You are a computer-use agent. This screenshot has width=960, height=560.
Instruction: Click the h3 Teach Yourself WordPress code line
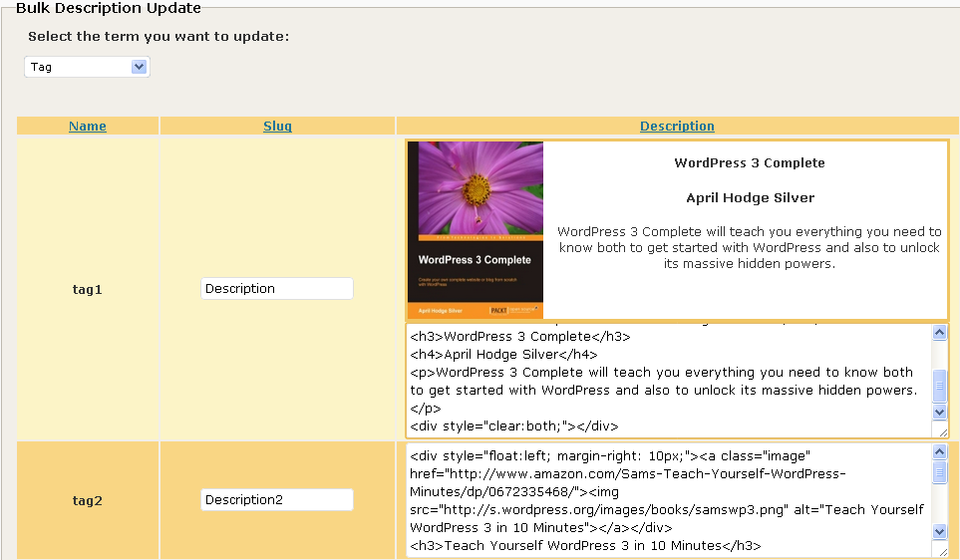click(x=585, y=545)
